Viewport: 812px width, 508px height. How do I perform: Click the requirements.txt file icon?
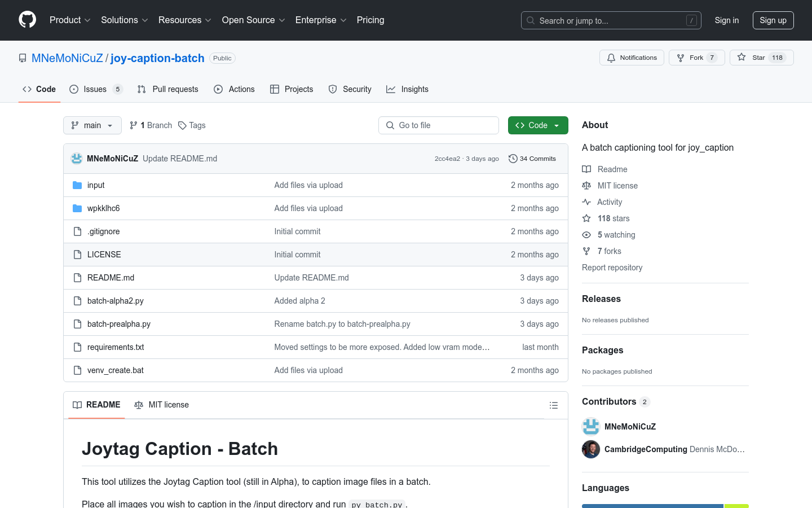(77, 347)
